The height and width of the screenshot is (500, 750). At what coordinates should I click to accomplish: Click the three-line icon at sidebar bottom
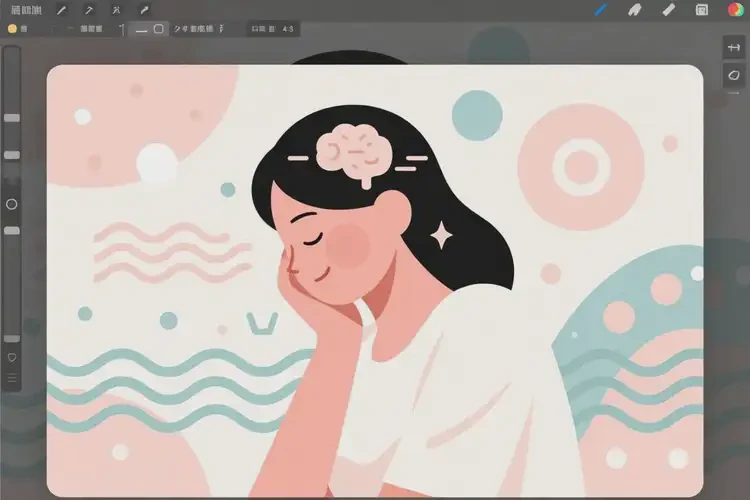click(x=12, y=378)
